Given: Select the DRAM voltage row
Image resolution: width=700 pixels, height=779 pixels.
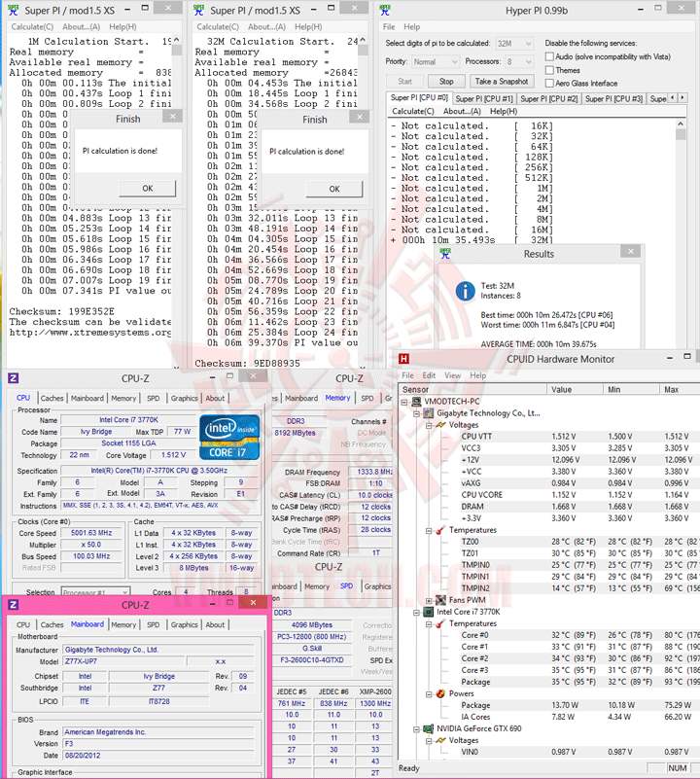Looking at the screenshot, I should pos(548,507).
